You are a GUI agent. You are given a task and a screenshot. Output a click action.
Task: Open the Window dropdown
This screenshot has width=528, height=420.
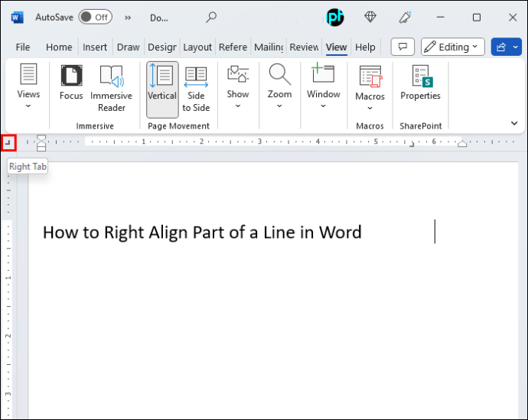[323, 86]
